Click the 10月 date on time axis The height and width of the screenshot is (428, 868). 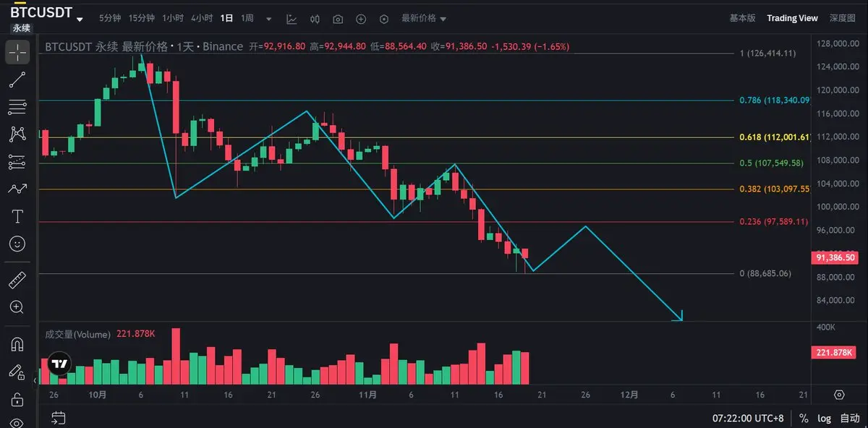tap(98, 395)
